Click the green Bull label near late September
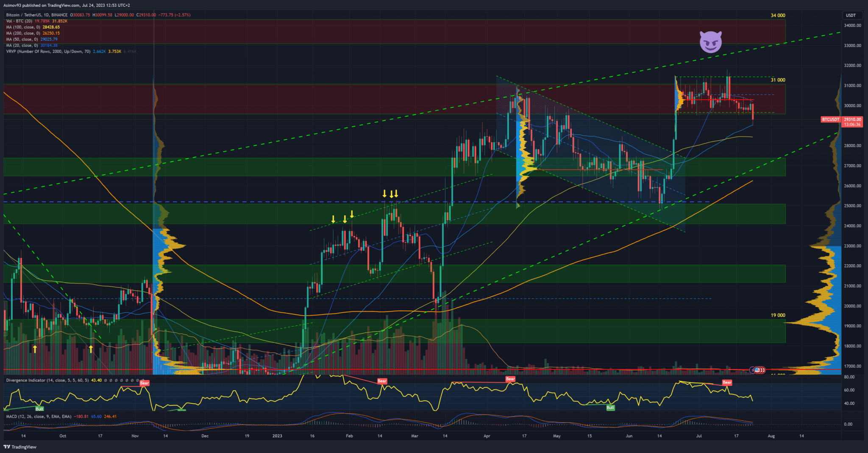 [39, 409]
